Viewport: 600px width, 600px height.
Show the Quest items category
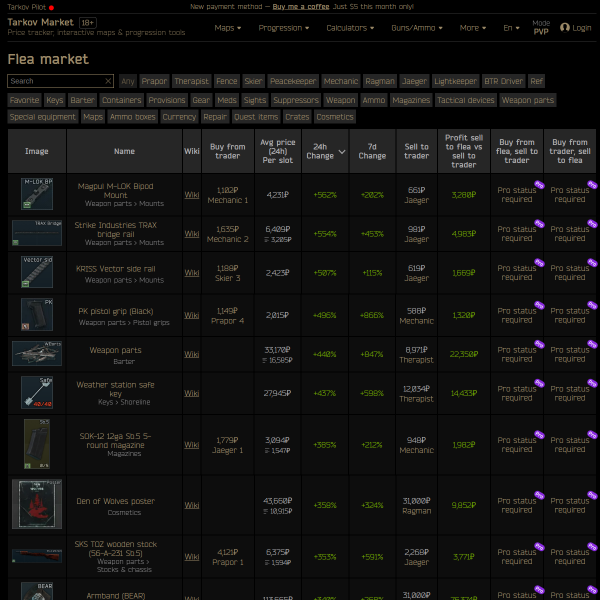tap(256, 117)
